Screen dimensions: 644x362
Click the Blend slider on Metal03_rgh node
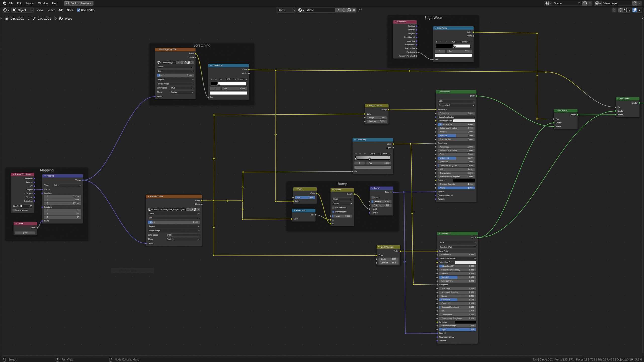pyautogui.click(x=175, y=75)
